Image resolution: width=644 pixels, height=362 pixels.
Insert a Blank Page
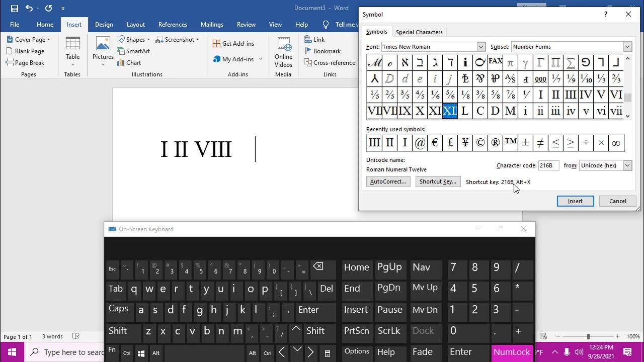[25, 51]
